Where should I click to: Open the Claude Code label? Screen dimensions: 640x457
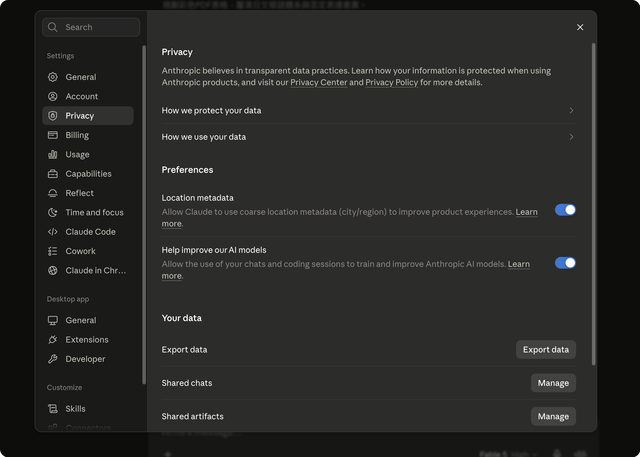pyautogui.click(x=91, y=232)
